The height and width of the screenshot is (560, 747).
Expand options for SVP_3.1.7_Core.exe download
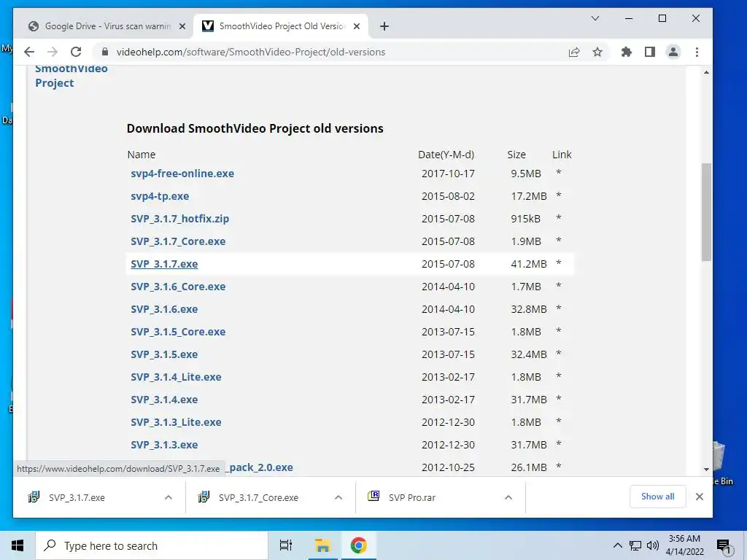pyautogui.click(x=338, y=497)
